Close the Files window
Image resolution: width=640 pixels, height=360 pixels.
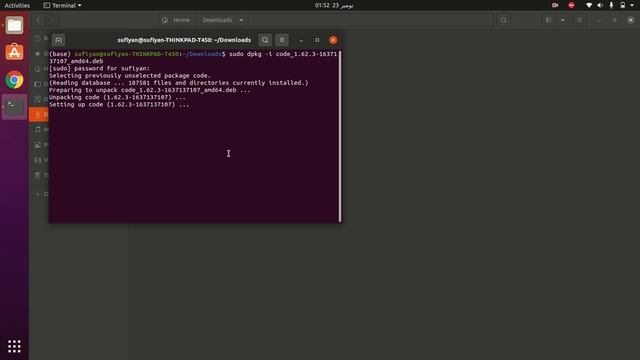click(x=630, y=20)
